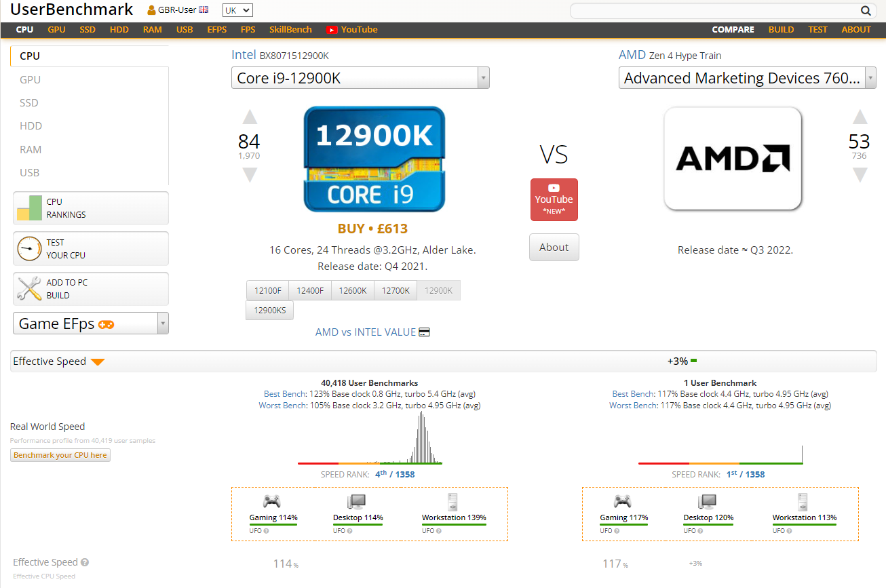Click the 12900K Core i9 chip image

click(x=374, y=159)
